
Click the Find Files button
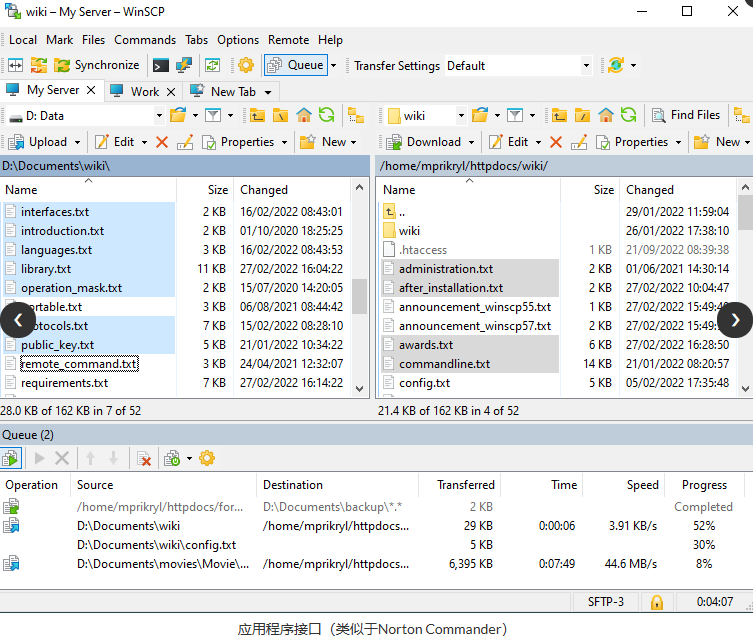(x=686, y=115)
